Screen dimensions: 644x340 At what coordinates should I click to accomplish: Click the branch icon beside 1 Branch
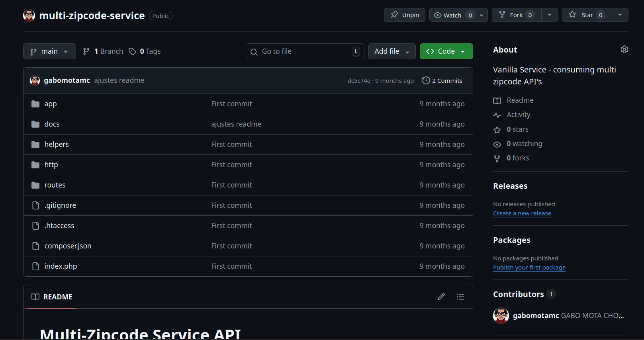(x=86, y=51)
